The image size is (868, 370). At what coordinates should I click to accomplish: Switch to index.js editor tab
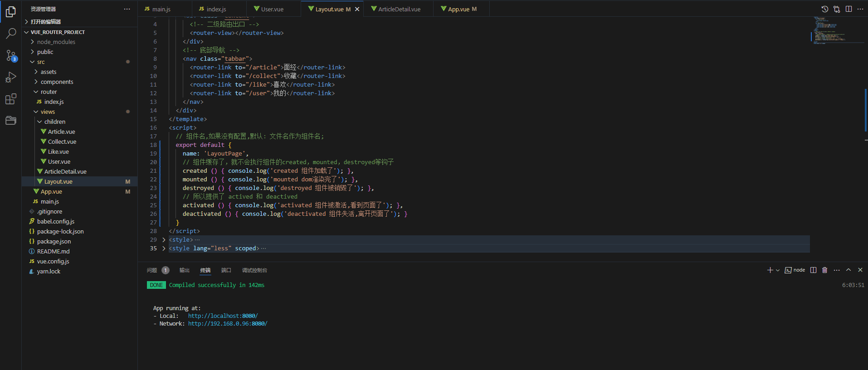[219, 9]
